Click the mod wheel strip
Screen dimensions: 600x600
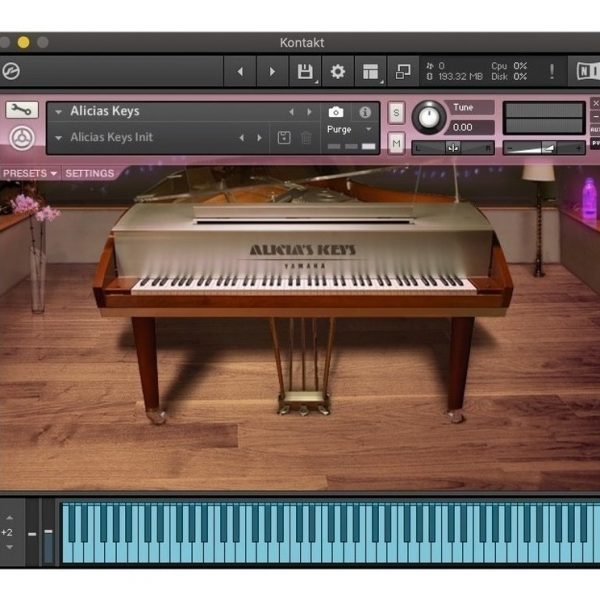(x=48, y=532)
